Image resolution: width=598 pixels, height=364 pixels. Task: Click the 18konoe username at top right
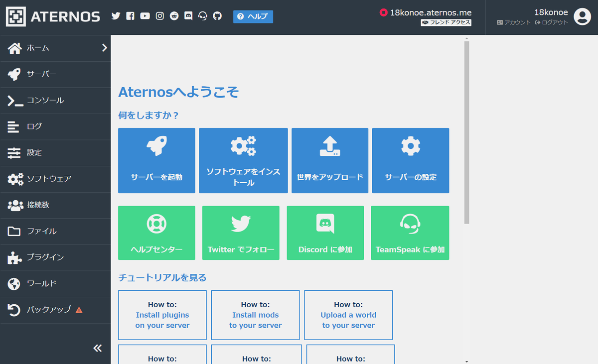pos(551,12)
